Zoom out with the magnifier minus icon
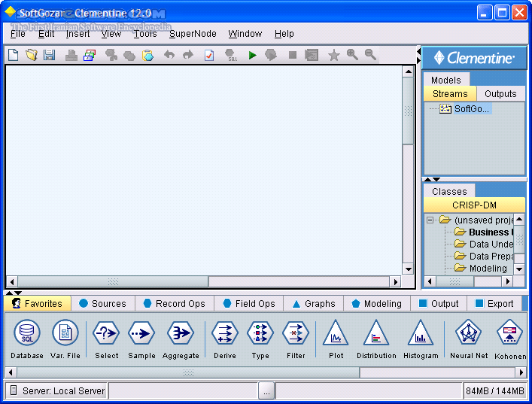The image size is (532, 404). click(x=370, y=55)
